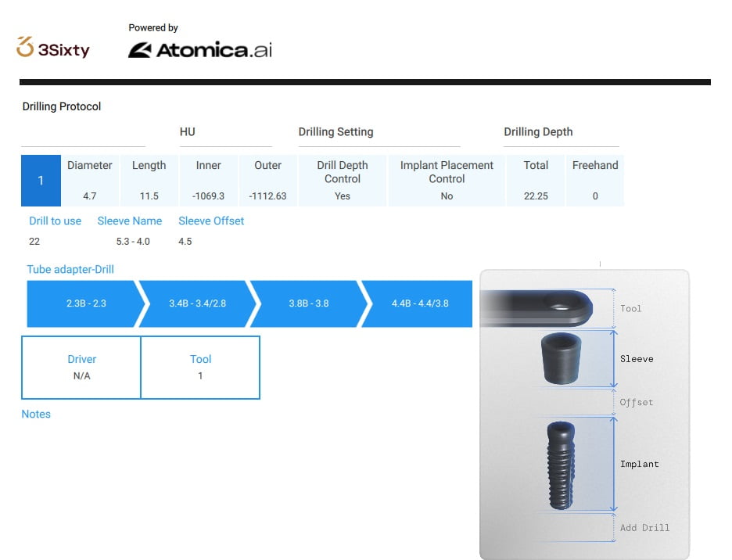Click the Drill to use label
The image size is (732, 560).
[55, 221]
